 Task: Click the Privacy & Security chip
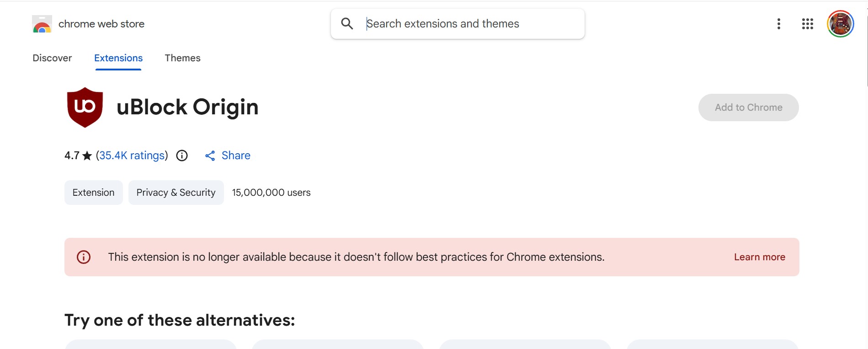[176, 193]
